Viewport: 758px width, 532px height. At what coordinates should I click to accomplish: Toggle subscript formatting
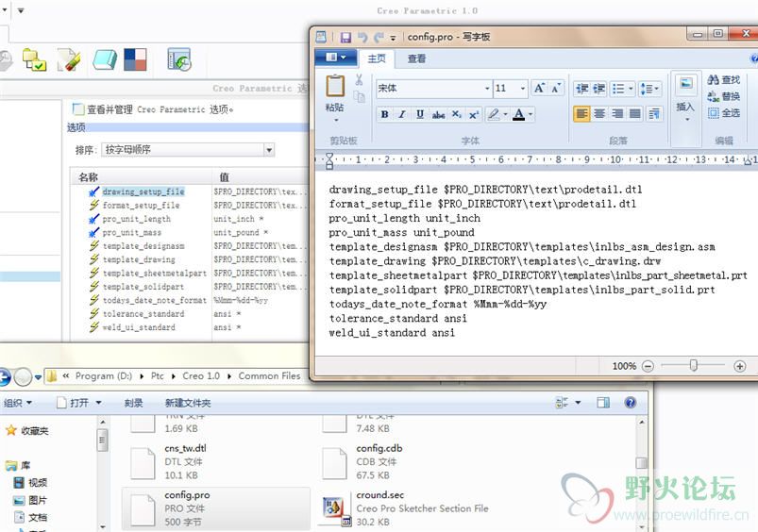[456, 114]
